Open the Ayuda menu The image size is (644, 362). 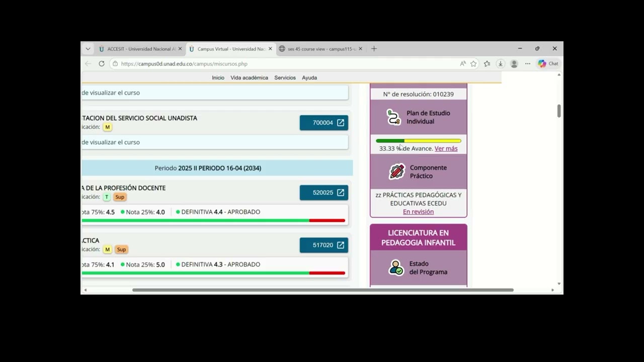(309, 78)
